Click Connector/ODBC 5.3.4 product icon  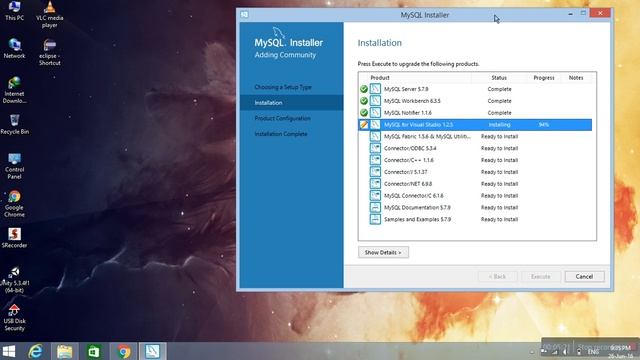point(375,148)
